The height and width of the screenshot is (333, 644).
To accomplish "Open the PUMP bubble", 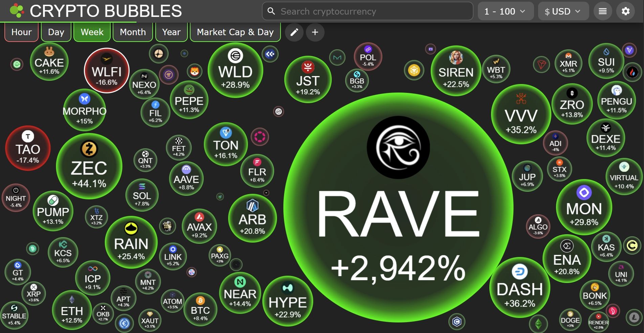I will point(53,211).
